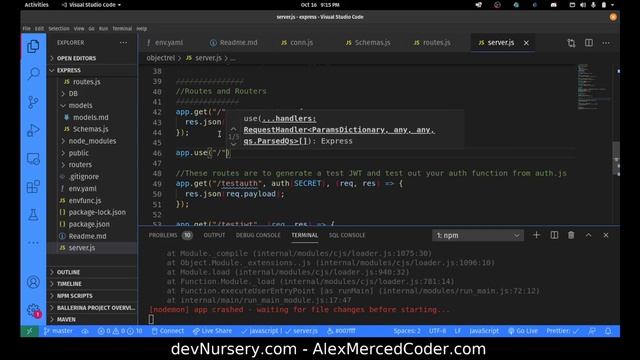Open the Testing flask view

point(33,215)
